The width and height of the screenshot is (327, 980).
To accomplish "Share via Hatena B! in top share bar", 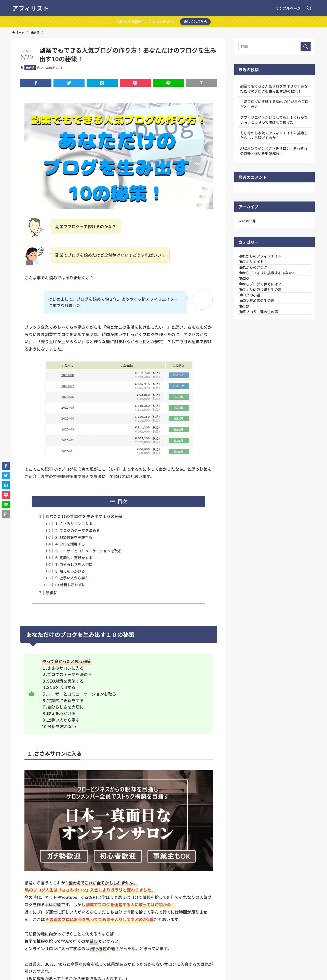I will 102,83.
